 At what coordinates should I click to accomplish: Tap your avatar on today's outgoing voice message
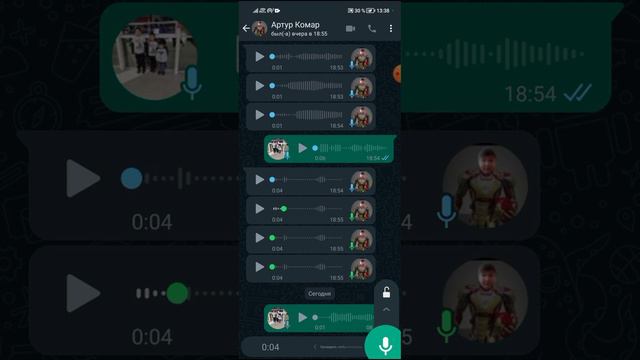tap(278, 318)
